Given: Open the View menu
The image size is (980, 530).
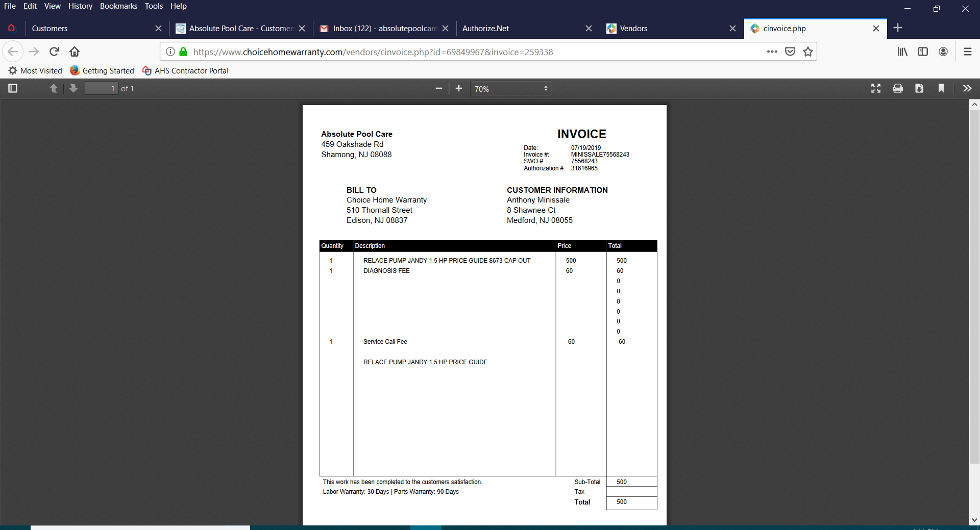Looking at the screenshot, I should tap(52, 6).
